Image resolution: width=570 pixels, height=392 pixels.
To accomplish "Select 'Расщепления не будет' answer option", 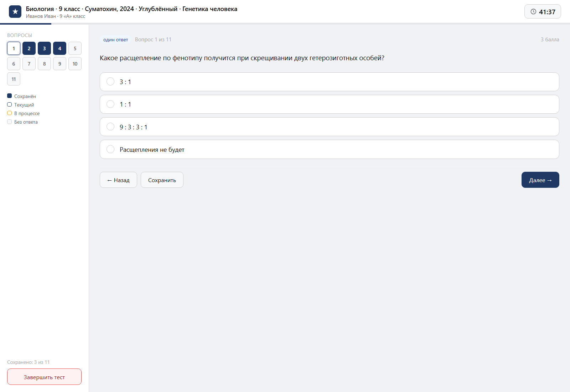I will pyautogui.click(x=329, y=149).
